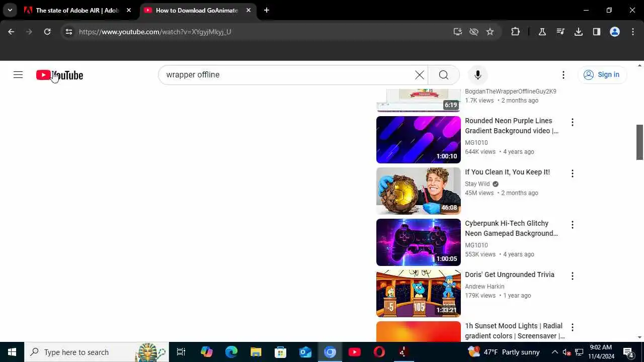Viewport: 644px width, 362px height.
Task: Open title If You Clean It, You Keep It!
Action: (507, 172)
